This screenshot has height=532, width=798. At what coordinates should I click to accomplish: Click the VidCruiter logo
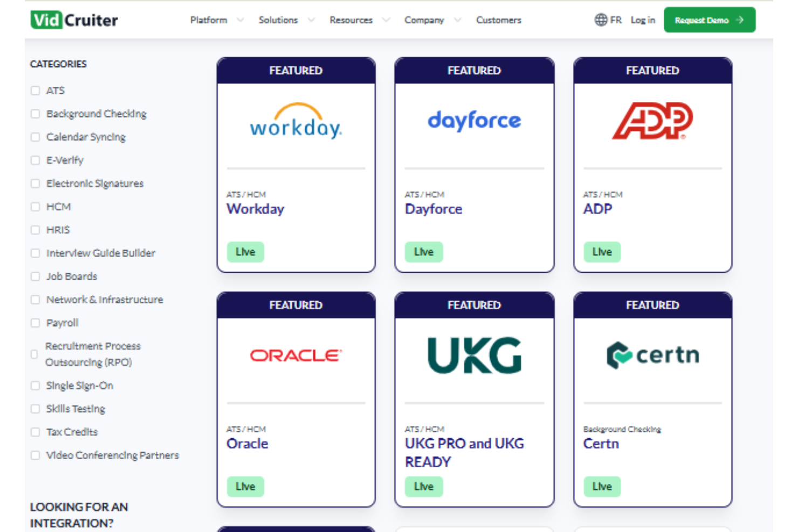click(x=74, y=20)
